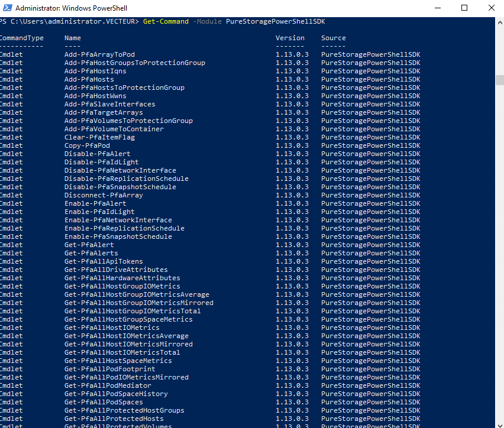
Task: Click the Copy-PfaPod cmdlet name
Action: coord(89,145)
